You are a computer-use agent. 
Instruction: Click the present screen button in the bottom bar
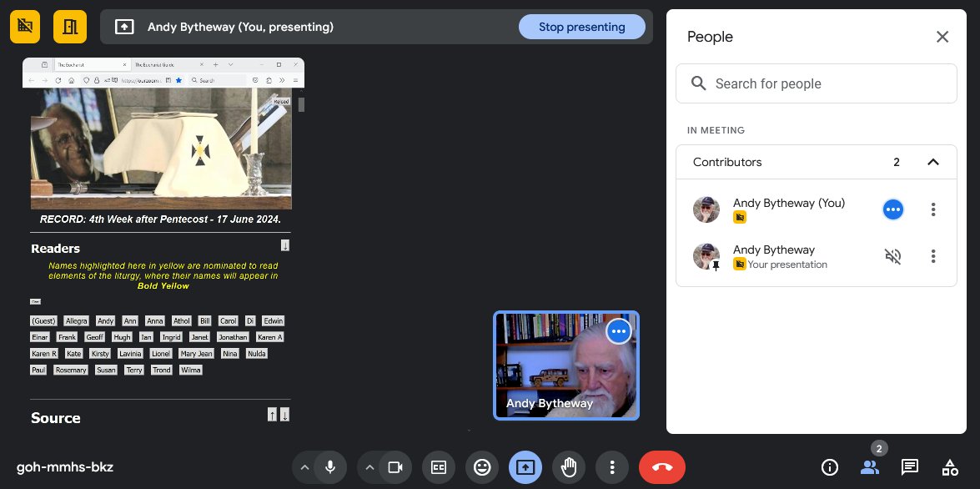(525, 467)
